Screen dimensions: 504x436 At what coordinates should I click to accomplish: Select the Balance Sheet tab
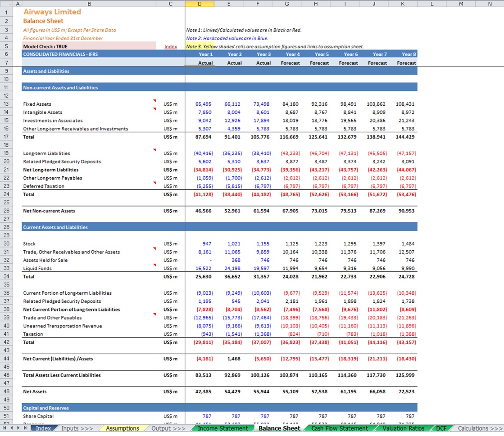(279, 428)
